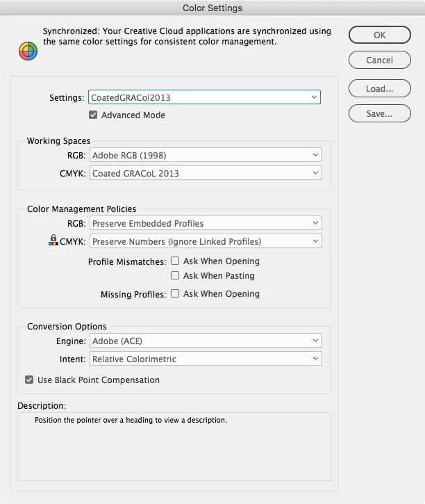425x504 pixels.
Task: Click the Synchronized status message text
Action: (x=187, y=36)
